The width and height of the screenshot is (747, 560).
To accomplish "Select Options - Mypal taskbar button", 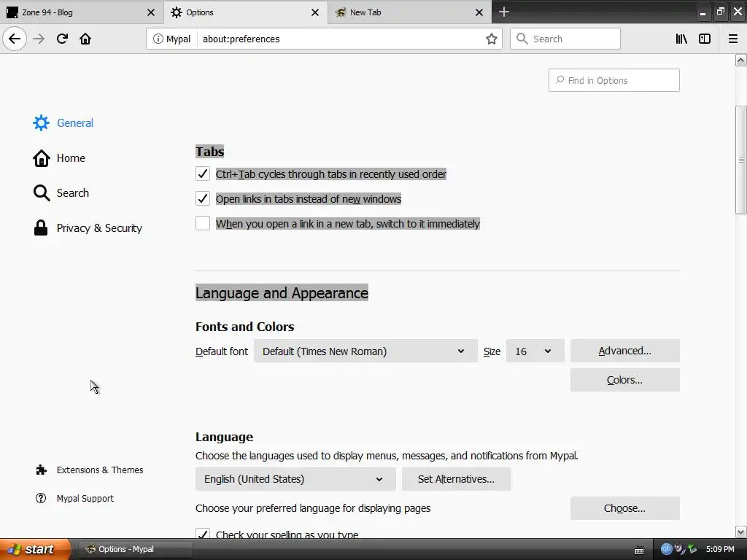I will [134, 549].
